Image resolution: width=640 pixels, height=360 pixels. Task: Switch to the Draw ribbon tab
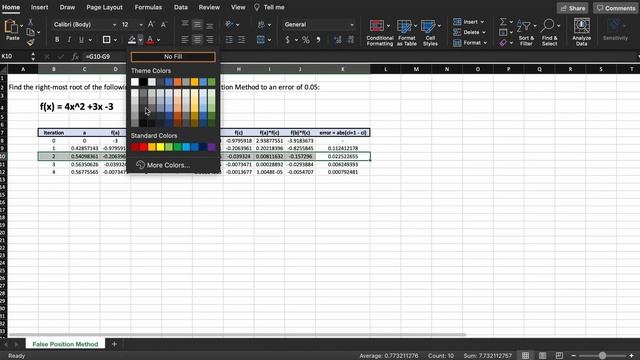coord(67,7)
